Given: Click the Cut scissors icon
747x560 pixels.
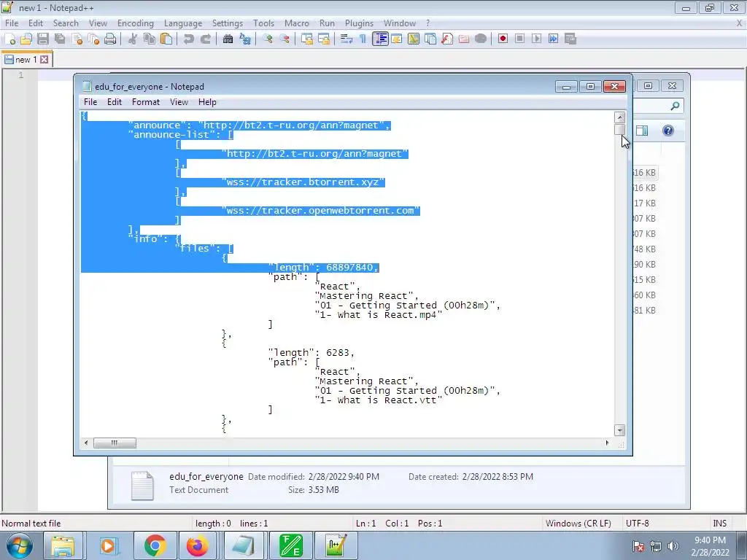Looking at the screenshot, I should 133,39.
